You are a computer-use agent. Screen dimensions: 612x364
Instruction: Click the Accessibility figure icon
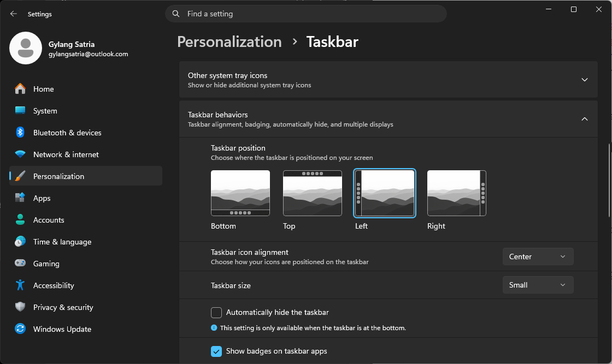click(x=20, y=285)
